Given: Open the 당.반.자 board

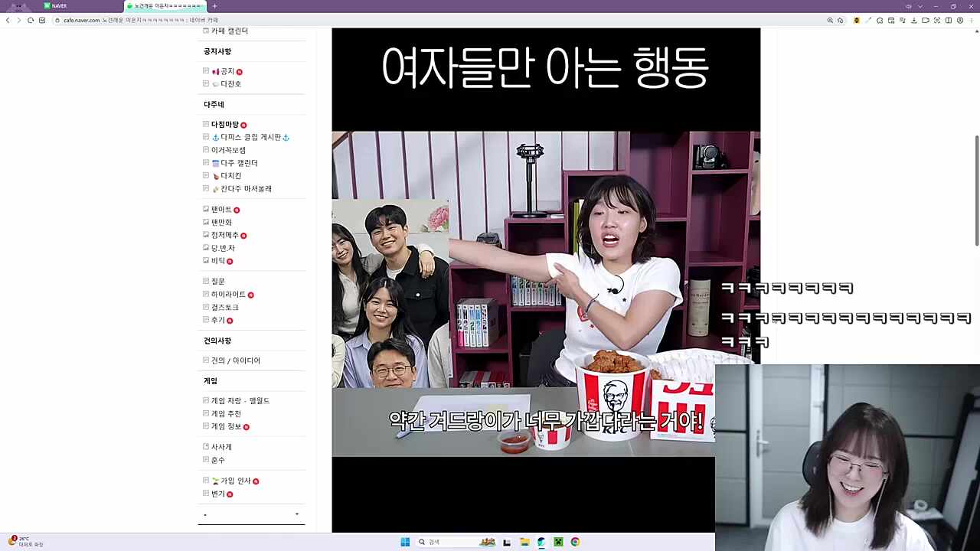Looking at the screenshot, I should pos(223,248).
